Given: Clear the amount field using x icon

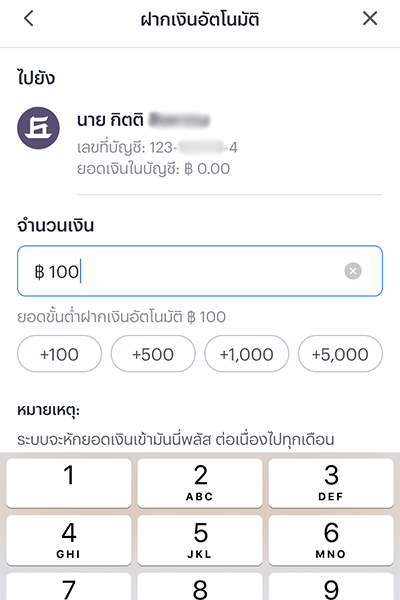Looking at the screenshot, I should [x=353, y=271].
